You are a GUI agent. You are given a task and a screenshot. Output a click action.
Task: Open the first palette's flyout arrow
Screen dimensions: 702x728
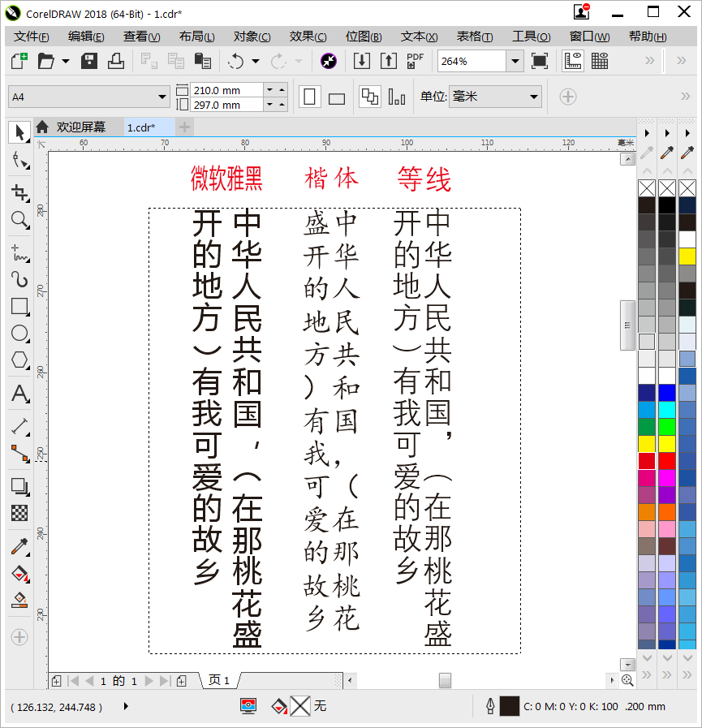pos(647,133)
